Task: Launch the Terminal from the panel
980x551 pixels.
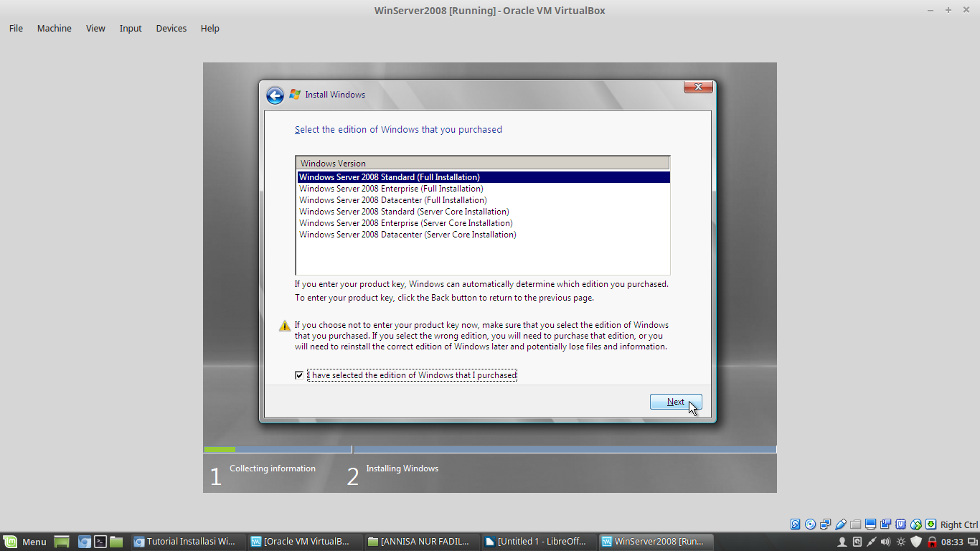Action: click(100, 542)
